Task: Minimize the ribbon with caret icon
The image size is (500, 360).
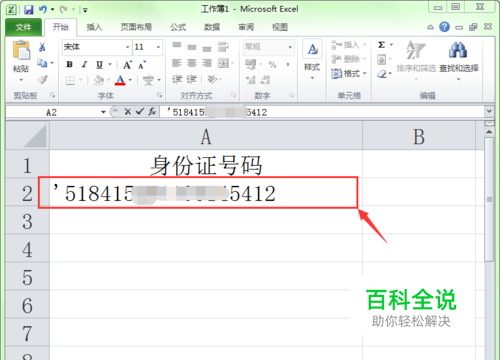Action: pos(430,27)
